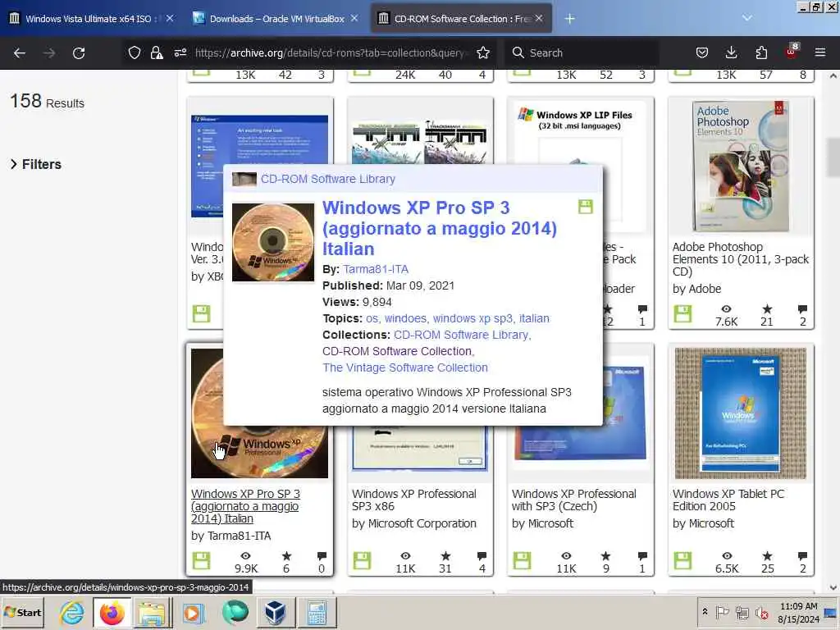Open the CD-ROM Software Collection link in popup
Image resolution: width=840 pixels, height=630 pixels.
[x=398, y=351]
